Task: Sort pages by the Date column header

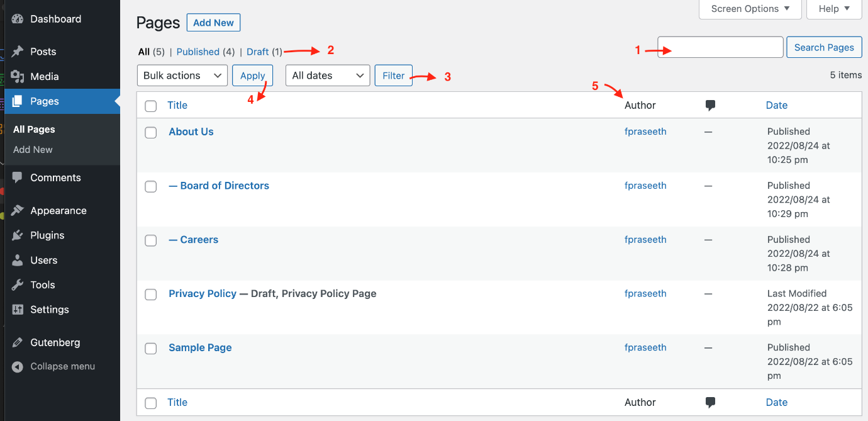Action: click(776, 106)
